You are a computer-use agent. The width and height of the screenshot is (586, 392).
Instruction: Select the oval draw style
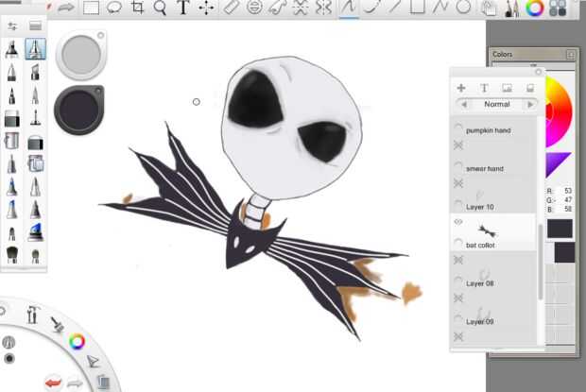[x=463, y=7]
